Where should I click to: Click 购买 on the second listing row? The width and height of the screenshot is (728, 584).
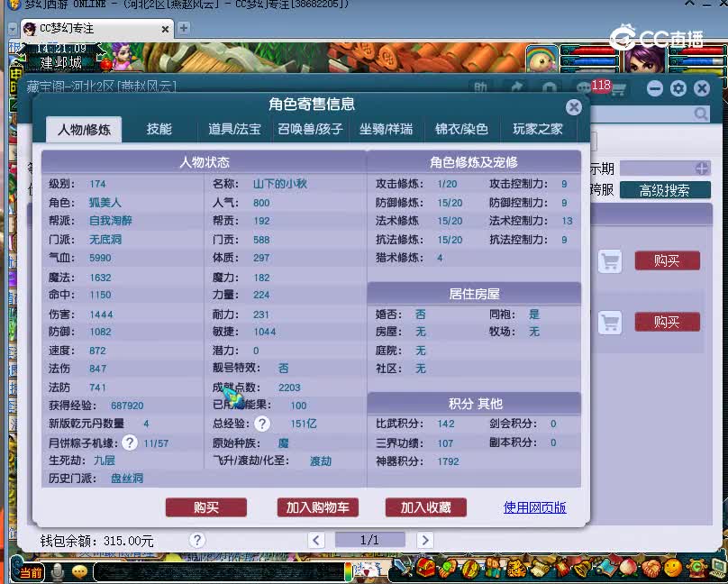point(667,322)
